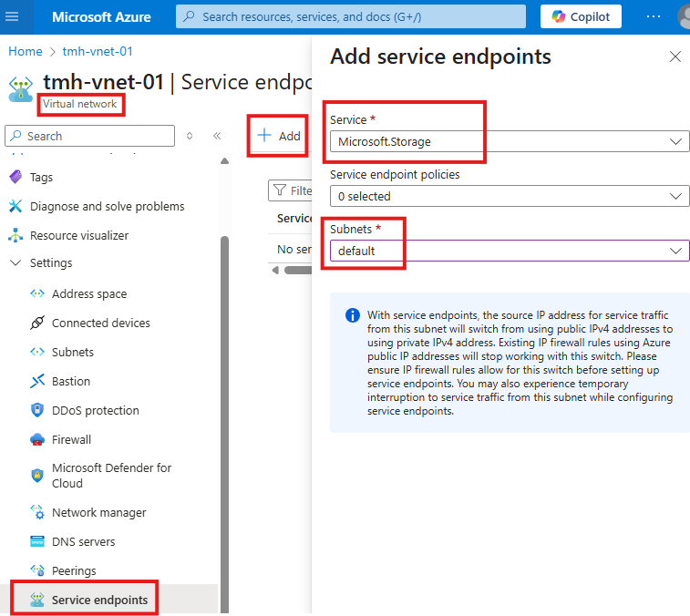Click the Peerings icon

point(37,570)
